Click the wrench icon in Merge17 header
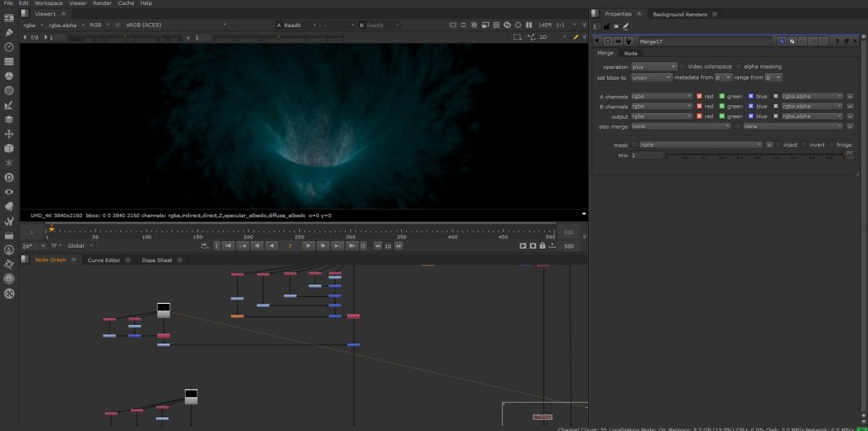Viewport: 868px width, 431px height. (x=628, y=42)
